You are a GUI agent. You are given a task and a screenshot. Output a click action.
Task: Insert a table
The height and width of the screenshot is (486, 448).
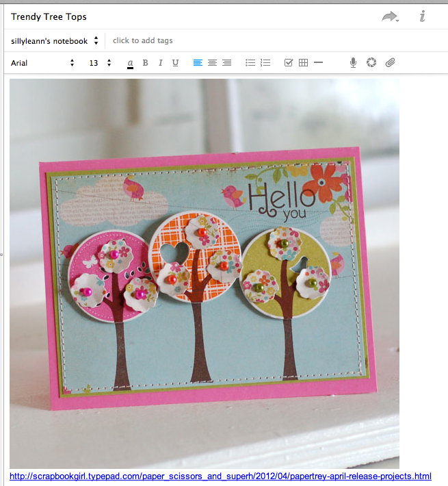(x=304, y=63)
